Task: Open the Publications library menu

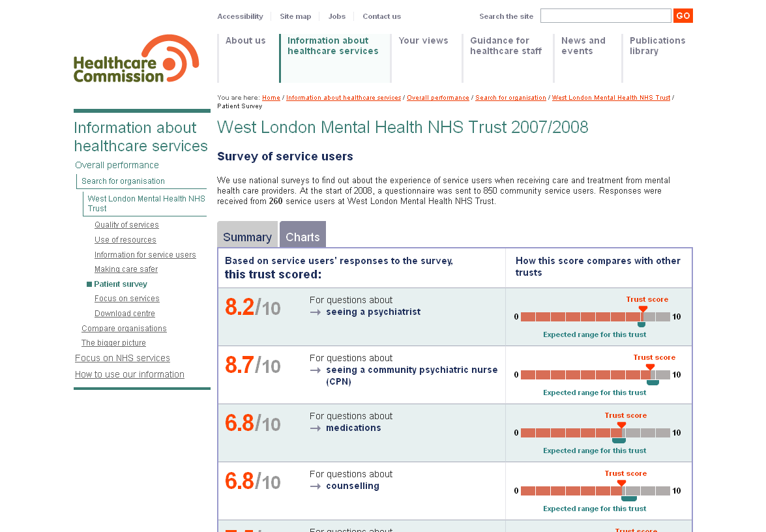Action: (656, 46)
